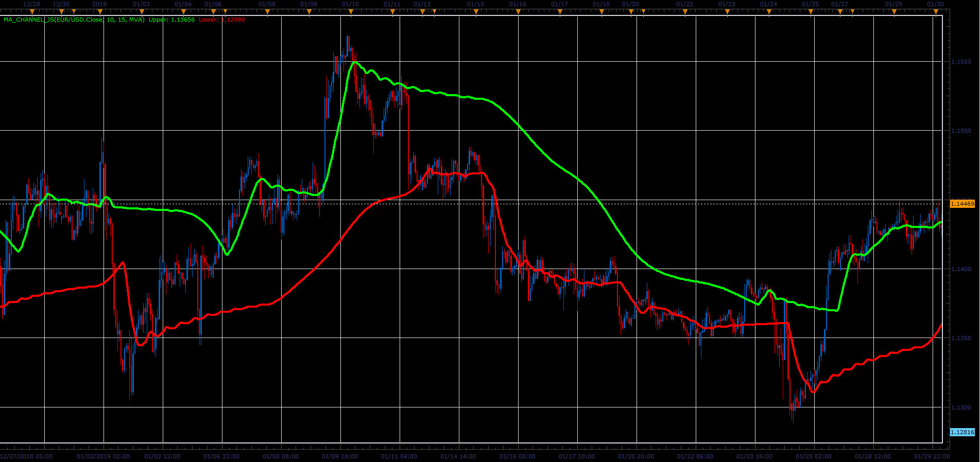The width and height of the screenshot is (980, 462).
Task: Click the 01/25 02:00 time axis label
Action: coord(814,456)
